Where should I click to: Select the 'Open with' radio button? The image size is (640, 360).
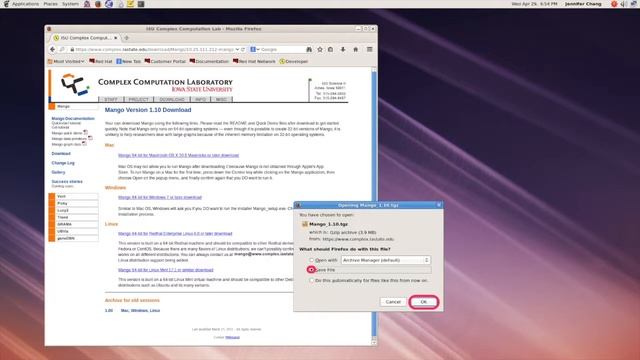pos(311,260)
